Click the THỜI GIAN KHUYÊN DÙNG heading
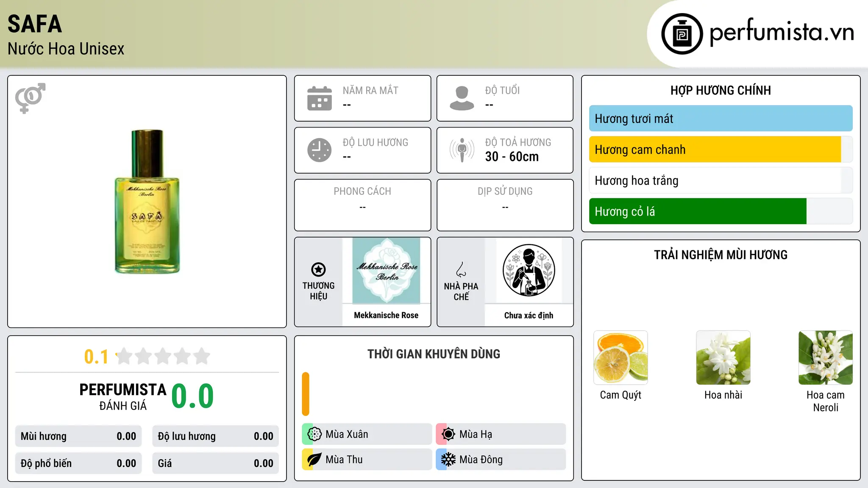This screenshot has height=488, width=868. pos(434,354)
